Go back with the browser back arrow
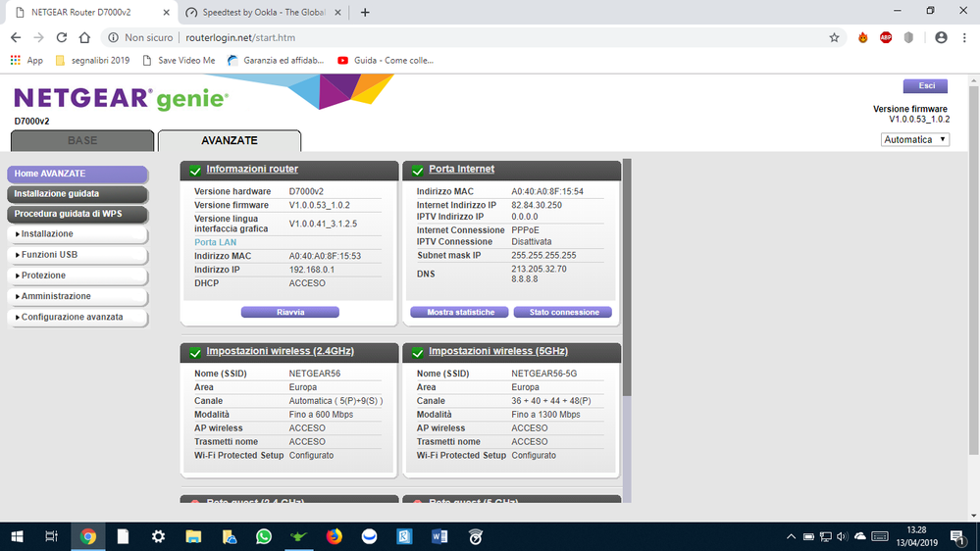The width and height of the screenshot is (980, 551). pos(16,37)
